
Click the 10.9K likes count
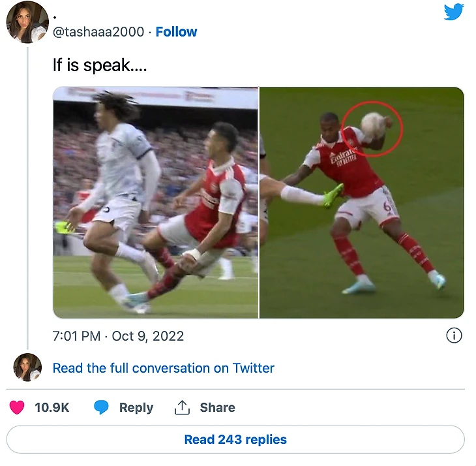52,408
